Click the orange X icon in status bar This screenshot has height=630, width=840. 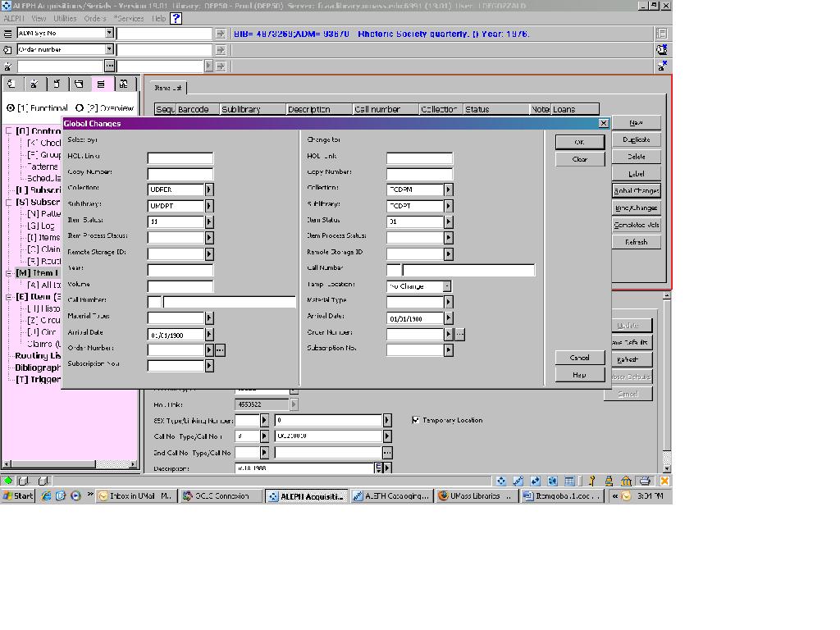click(664, 481)
